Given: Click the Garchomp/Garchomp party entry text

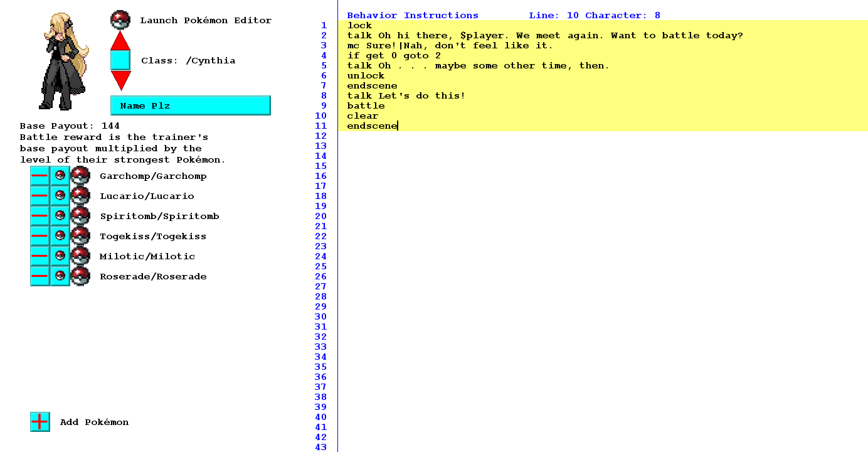Looking at the screenshot, I should click(153, 176).
